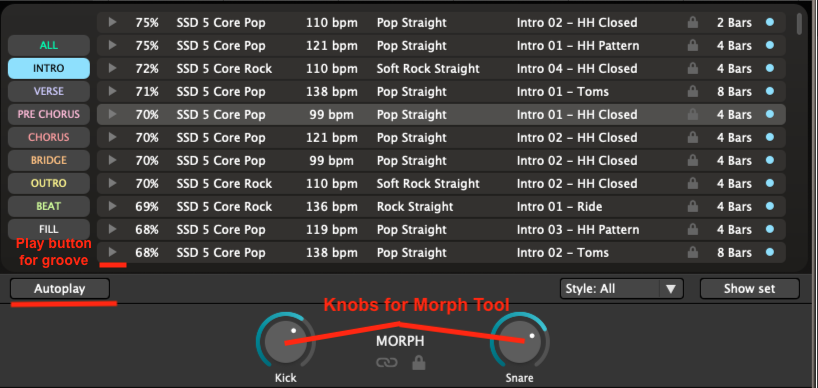818x388 pixels.
Task: Toggle the MORPH padlock icon
Action: pyautogui.click(x=418, y=362)
